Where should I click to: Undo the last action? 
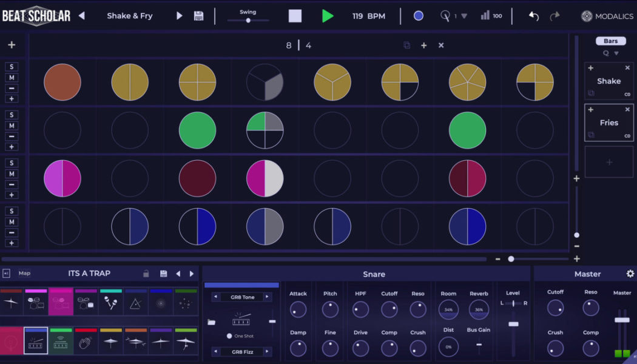pyautogui.click(x=533, y=16)
